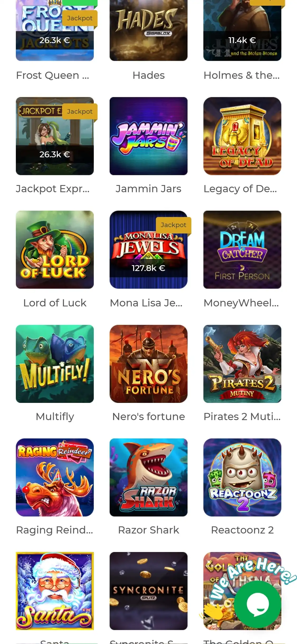Open Multifly game thumbnail

click(55, 364)
